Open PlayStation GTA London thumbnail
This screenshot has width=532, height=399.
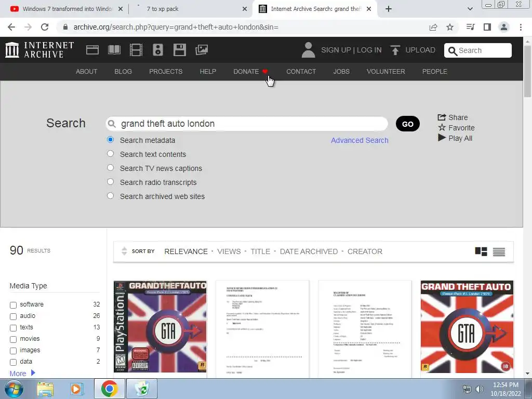coord(160,326)
